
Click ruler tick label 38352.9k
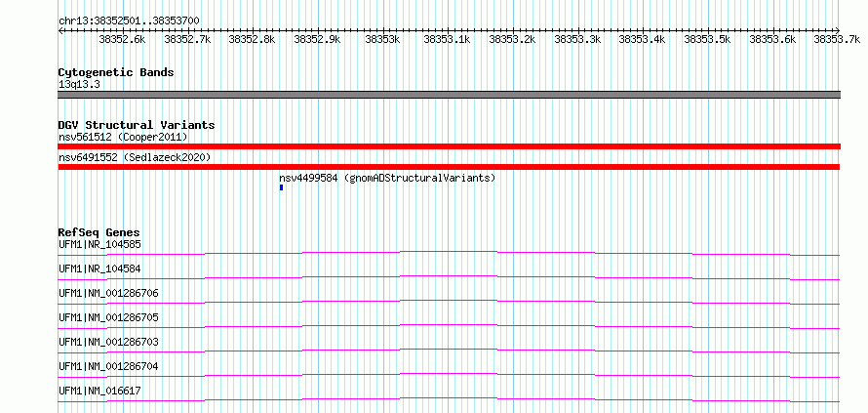(317, 39)
